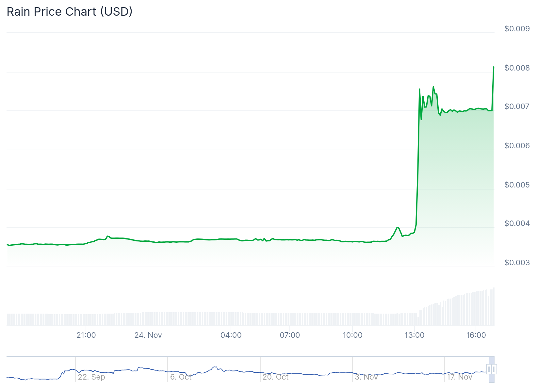
Task: Click the $0.006 price axis label
Action: [517, 146]
